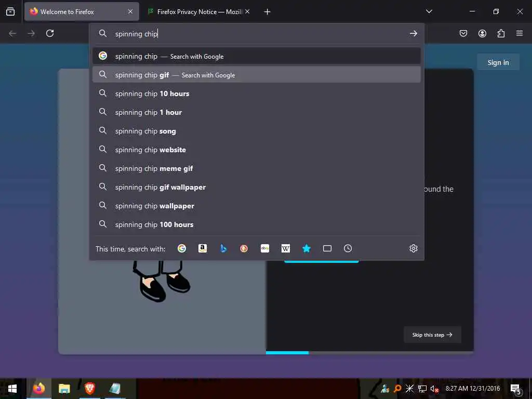This screenshot has height=399, width=532.
Task: Search bookmarks using the star icon
Action: click(307, 248)
